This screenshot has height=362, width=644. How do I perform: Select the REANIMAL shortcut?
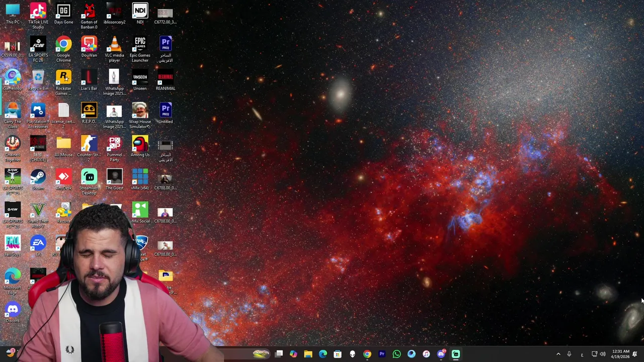click(x=165, y=80)
